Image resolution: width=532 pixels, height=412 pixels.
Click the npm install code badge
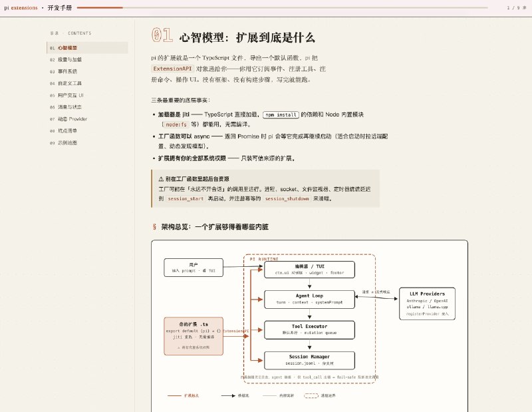click(281, 114)
